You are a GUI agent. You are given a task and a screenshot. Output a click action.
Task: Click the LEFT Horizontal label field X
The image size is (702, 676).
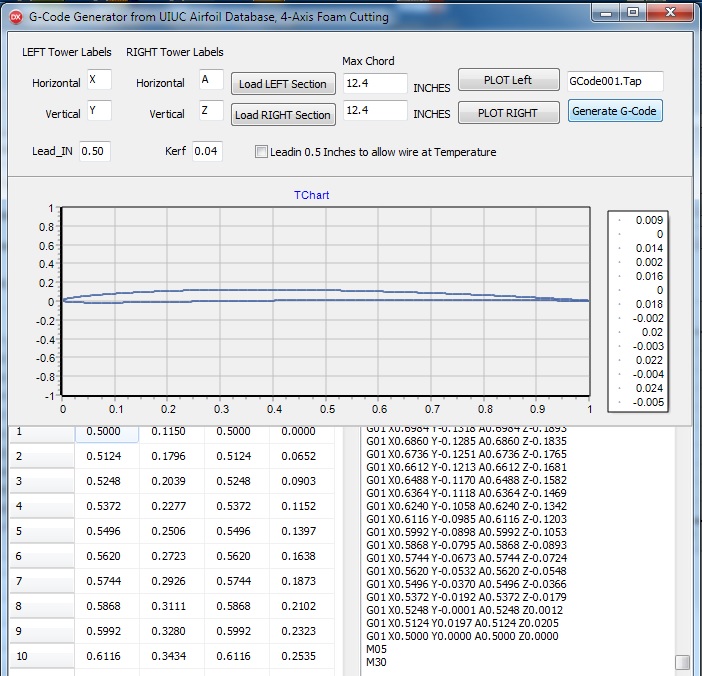(x=99, y=80)
